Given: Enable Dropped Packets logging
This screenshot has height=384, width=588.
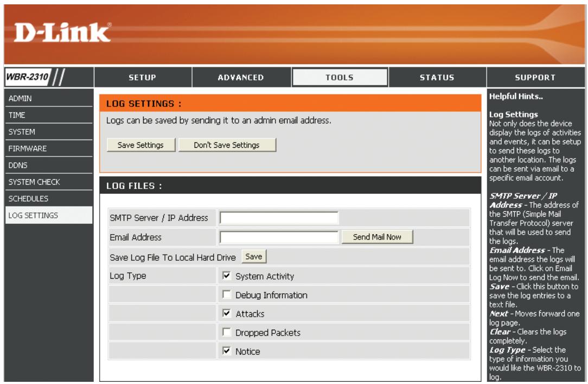Looking at the screenshot, I should [227, 332].
